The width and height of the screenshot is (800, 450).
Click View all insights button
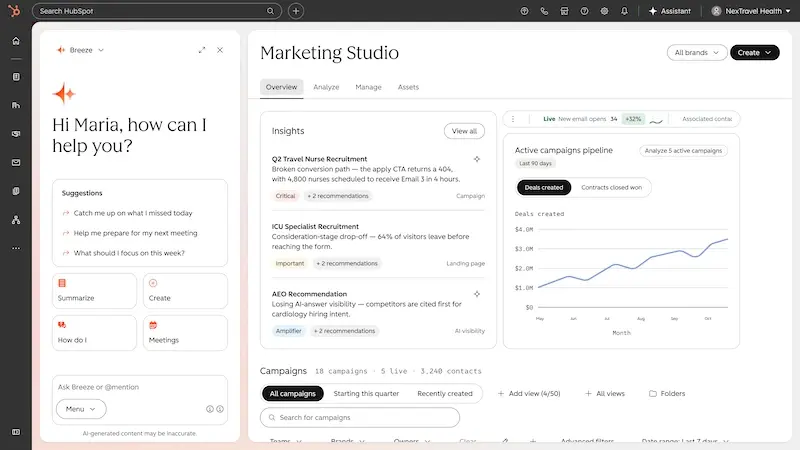(464, 131)
